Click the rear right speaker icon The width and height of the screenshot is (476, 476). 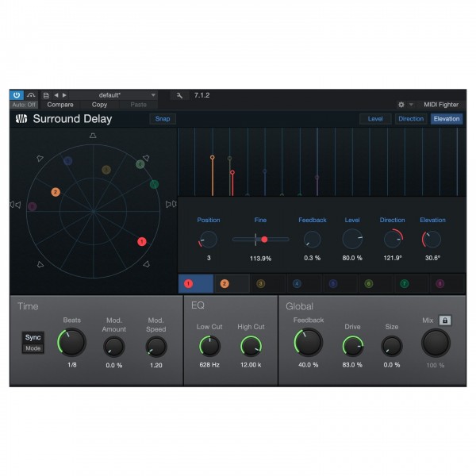(146, 264)
